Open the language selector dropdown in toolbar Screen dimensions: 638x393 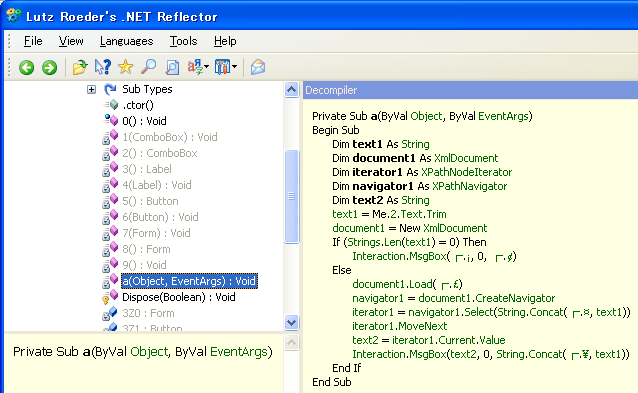pos(198,67)
